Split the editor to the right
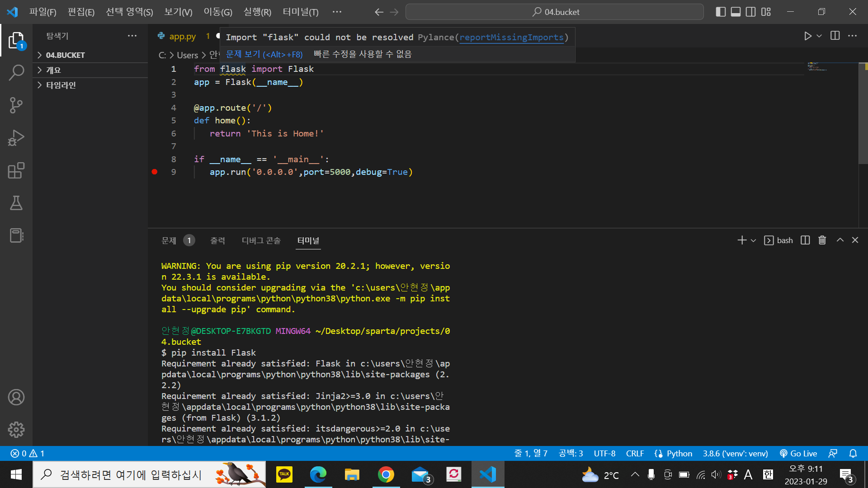This screenshot has width=868, height=488. coord(835,36)
